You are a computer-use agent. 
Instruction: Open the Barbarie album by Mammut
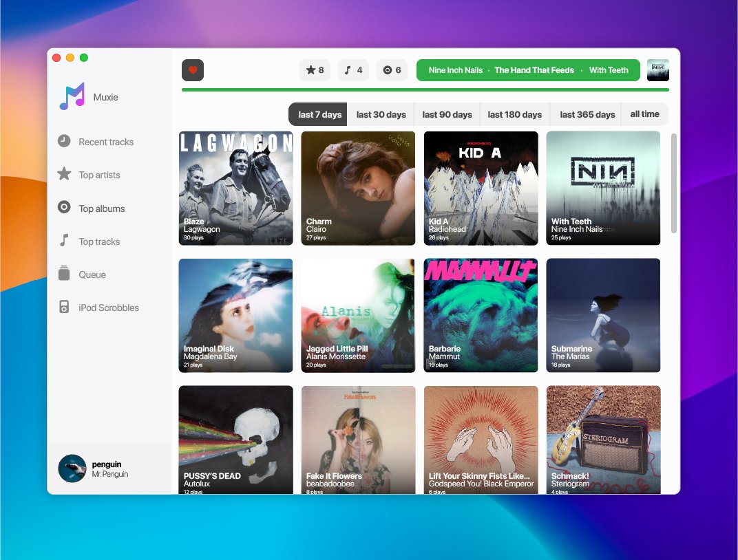tap(481, 316)
